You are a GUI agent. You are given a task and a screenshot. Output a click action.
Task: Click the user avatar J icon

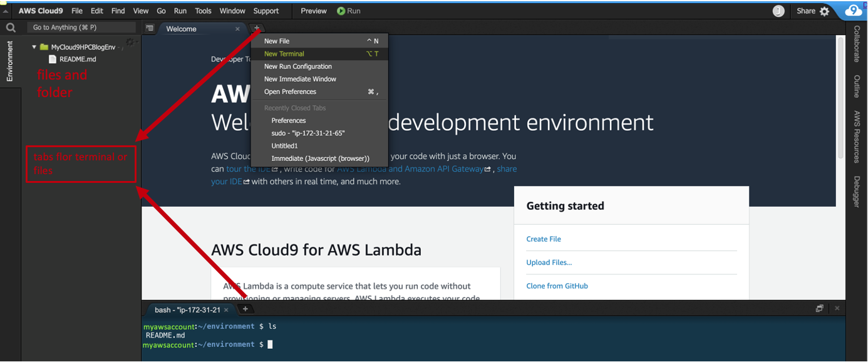(x=778, y=11)
